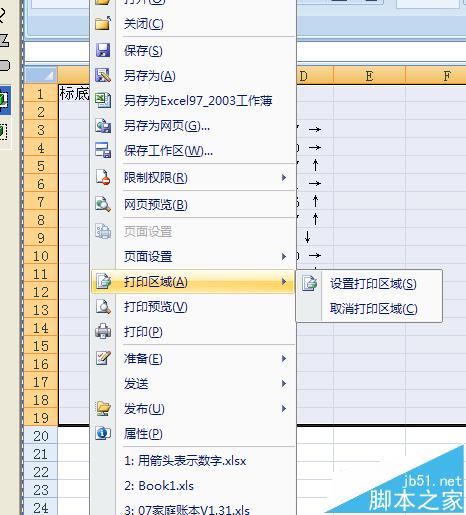466x515 pixels.
Task: Select row 22 header
Action: pyautogui.click(x=41, y=472)
